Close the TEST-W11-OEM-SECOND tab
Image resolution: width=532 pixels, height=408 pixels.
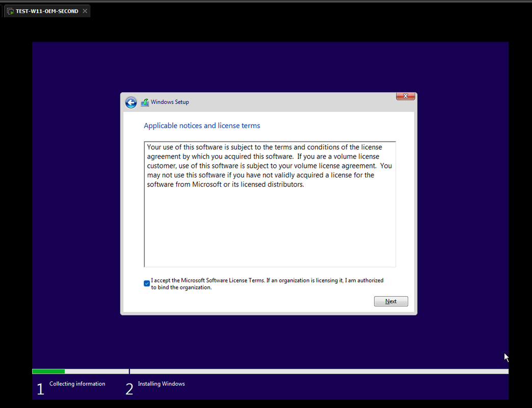pyautogui.click(x=85, y=11)
